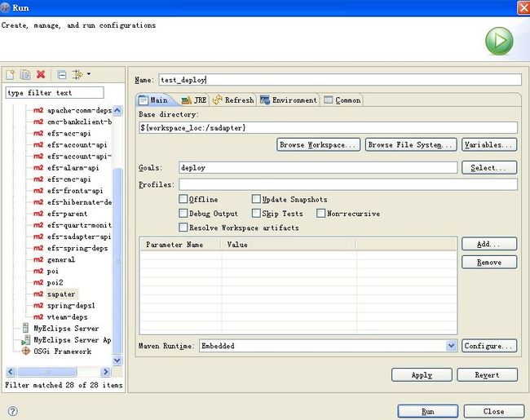
Task: Click the m2 icon beside general
Action: coord(38,259)
